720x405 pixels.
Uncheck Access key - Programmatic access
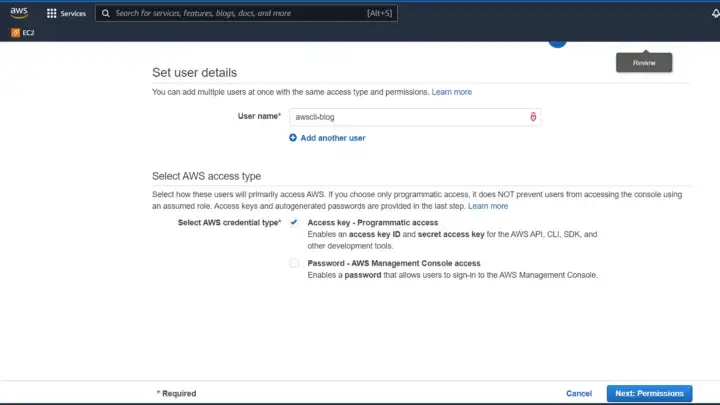click(294, 222)
